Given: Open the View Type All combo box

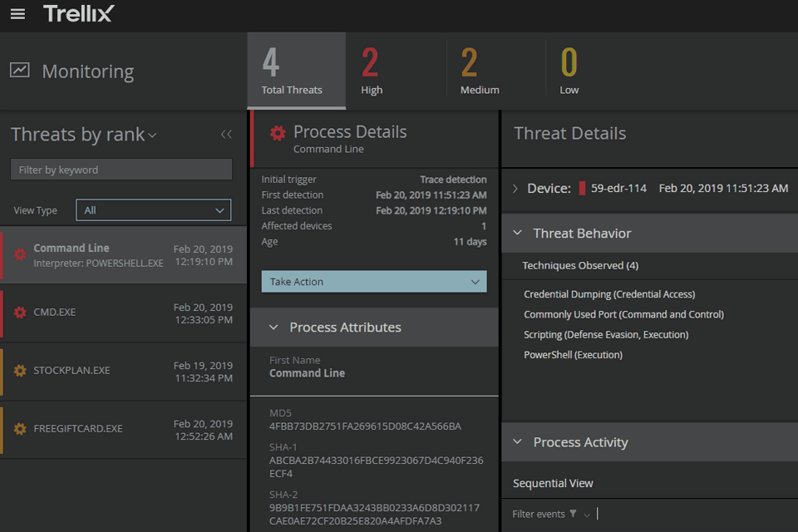Looking at the screenshot, I should pyautogui.click(x=153, y=209).
